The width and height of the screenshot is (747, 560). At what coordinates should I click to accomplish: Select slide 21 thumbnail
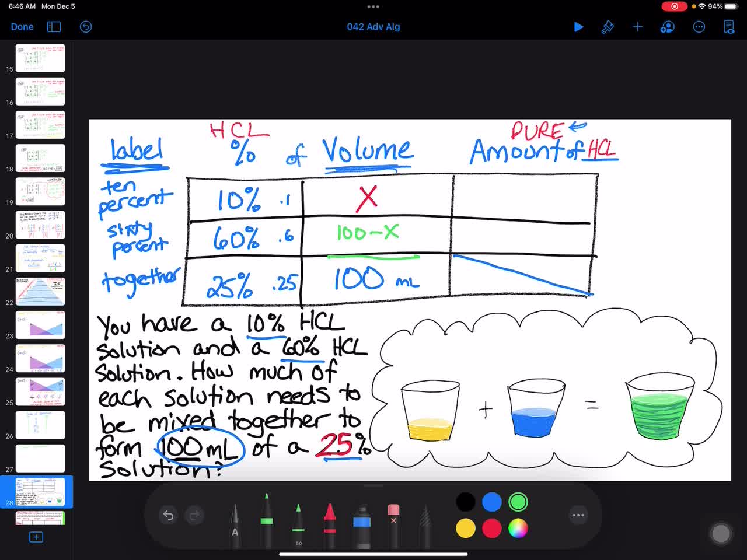pyautogui.click(x=40, y=258)
